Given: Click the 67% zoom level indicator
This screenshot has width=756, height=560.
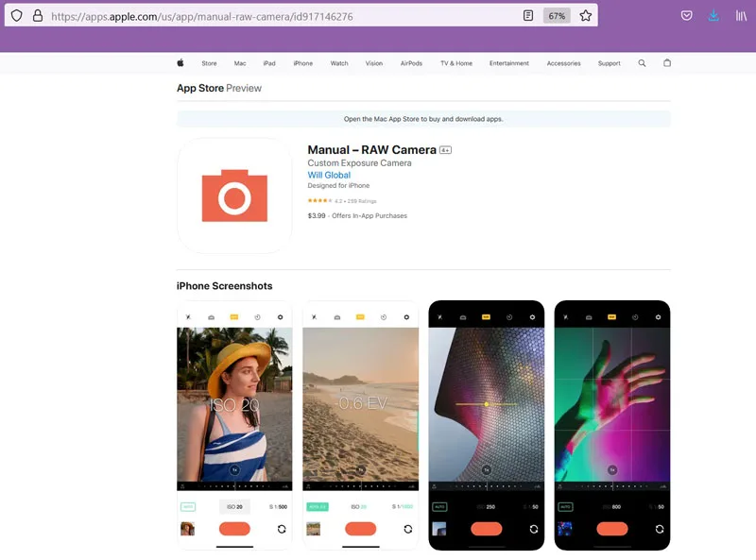Looking at the screenshot, I should 557,16.
